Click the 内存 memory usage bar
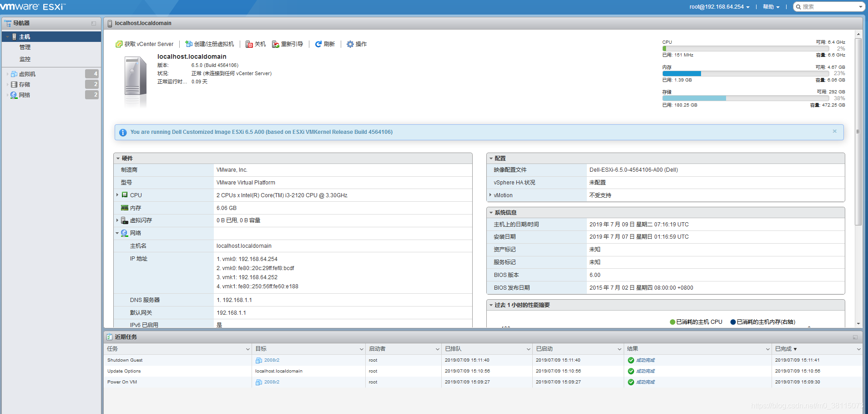The height and width of the screenshot is (414, 868). (x=746, y=73)
